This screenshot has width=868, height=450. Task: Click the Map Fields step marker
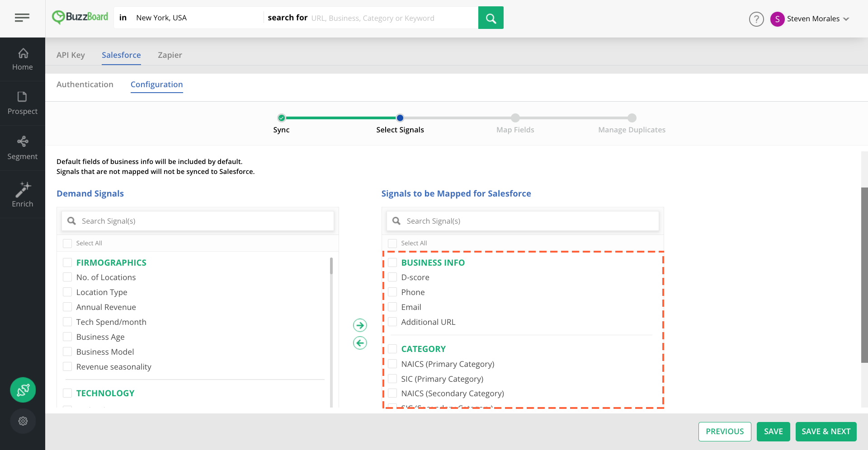point(515,118)
